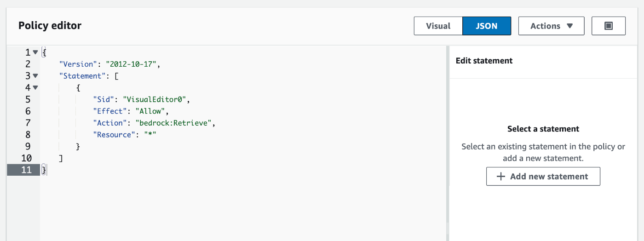This screenshot has height=241, width=644.
Task: Click the Policy editor heading
Action: [x=50, y=26]
